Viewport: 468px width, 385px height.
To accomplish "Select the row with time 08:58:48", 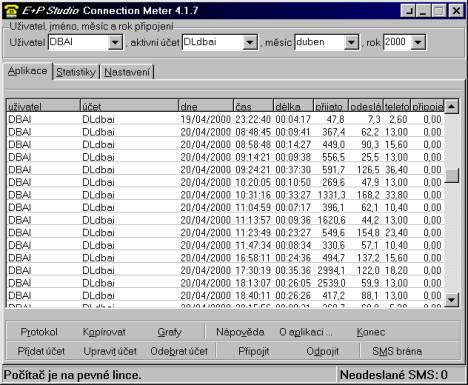I will pyautogui.click(x=225, y=145).
